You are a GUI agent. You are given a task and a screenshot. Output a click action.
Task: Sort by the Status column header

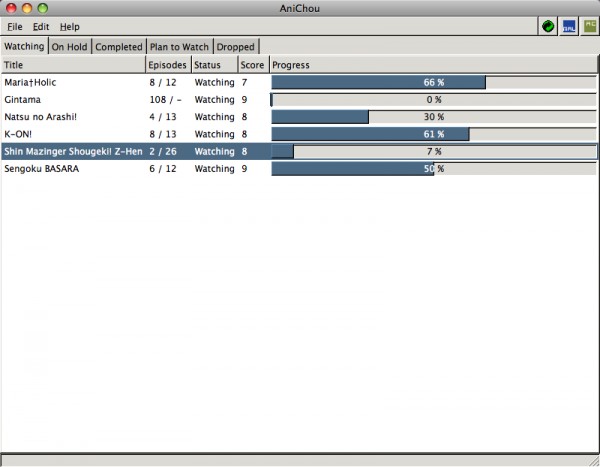coord(215,65)
